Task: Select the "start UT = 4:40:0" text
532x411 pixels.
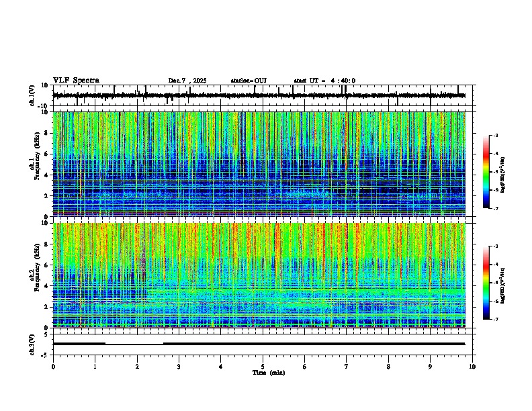Action: pos(324,81)
